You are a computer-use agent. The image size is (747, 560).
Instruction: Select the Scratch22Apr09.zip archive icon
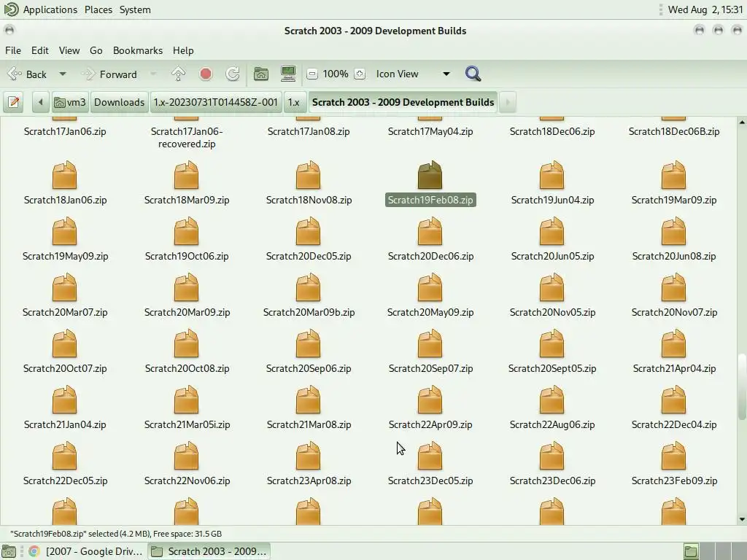click(x=430, y=400)
